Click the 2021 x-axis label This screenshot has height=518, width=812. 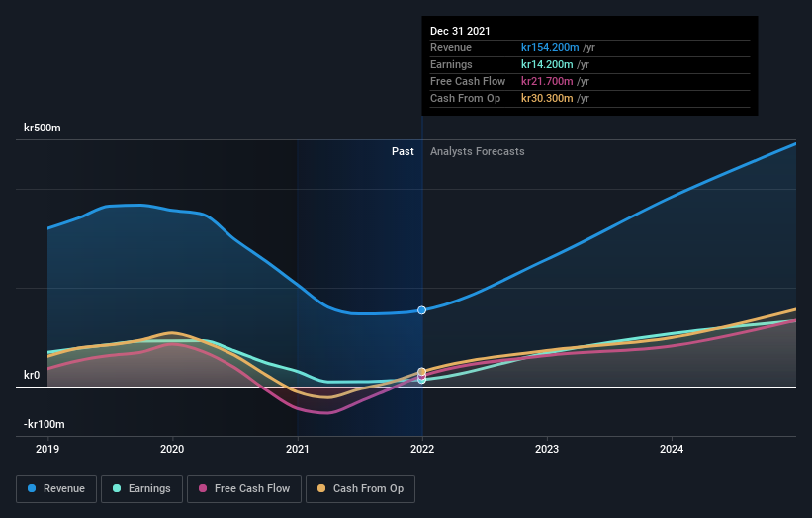pyautogui.click(x=298, y=449)
